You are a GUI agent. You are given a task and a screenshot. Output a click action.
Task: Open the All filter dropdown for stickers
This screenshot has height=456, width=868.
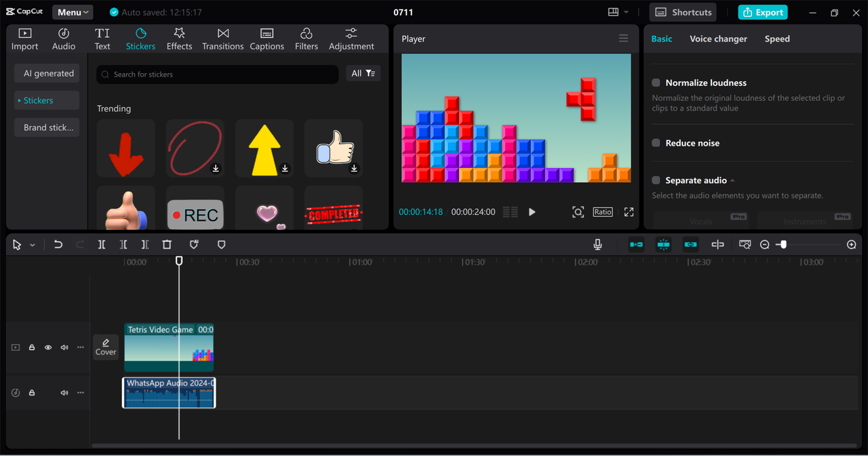click(x=363, y=73)
